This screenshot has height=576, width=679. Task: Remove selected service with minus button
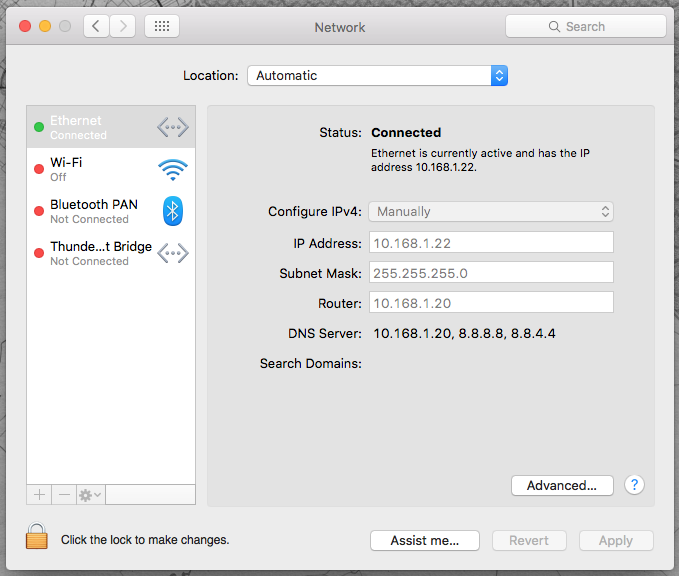[64, 495]
